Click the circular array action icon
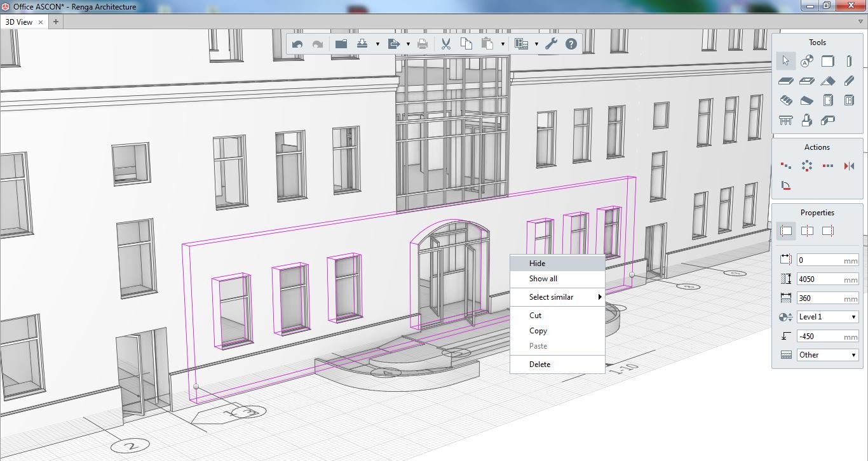The width and height of the screenshot is (868, 461). point(807,166)
